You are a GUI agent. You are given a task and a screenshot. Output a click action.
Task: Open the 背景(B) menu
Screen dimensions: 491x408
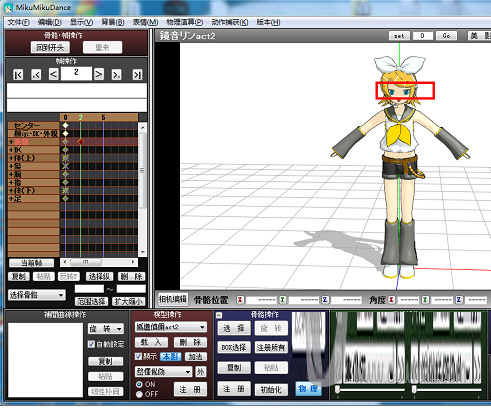point(113,22)
